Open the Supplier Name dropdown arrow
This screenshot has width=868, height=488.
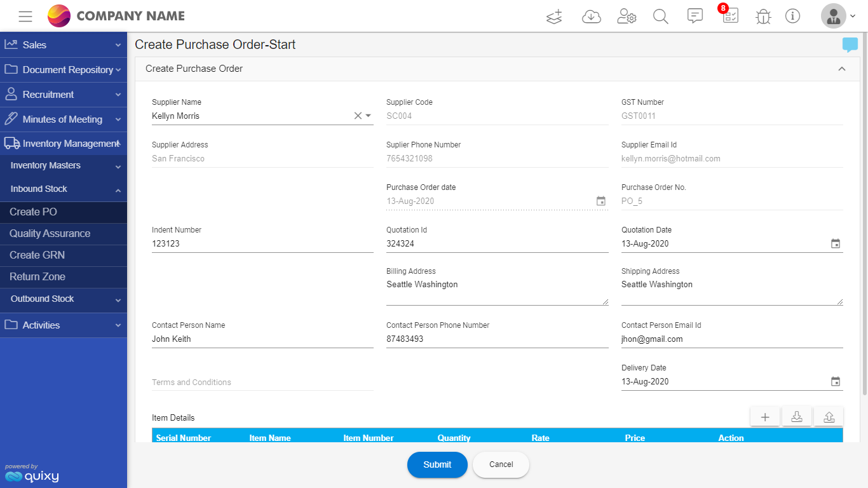[x=369, y=116]
